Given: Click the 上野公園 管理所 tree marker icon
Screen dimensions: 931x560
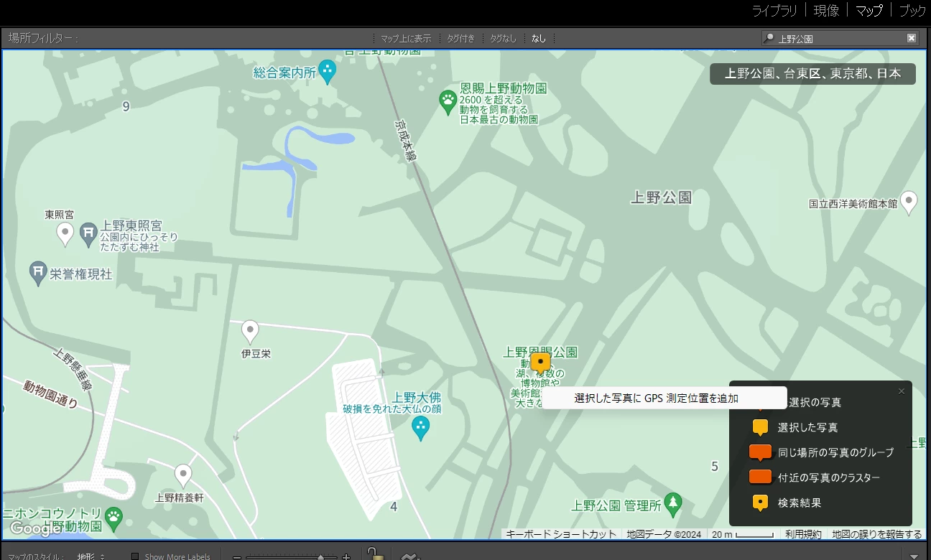Looking at the screenshot, I should click(x=673, y=504).
